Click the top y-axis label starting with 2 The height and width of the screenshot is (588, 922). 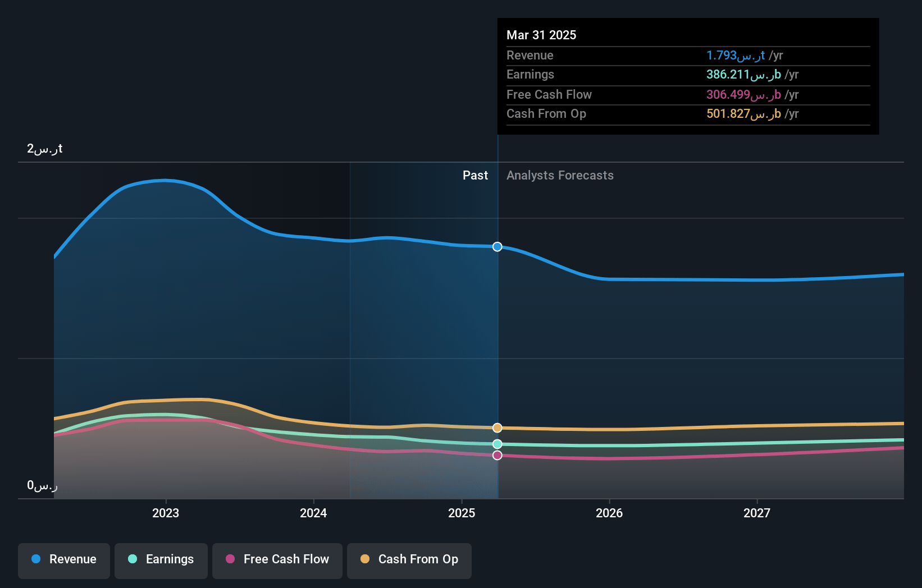pyautogui.click(x=45, y=149)
